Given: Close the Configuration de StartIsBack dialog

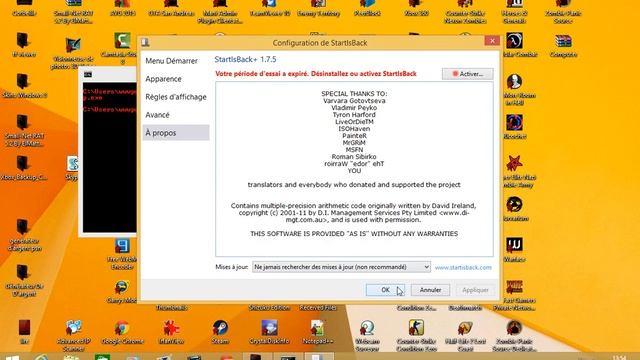Looking at the screenshot, I should pos(492,40).
